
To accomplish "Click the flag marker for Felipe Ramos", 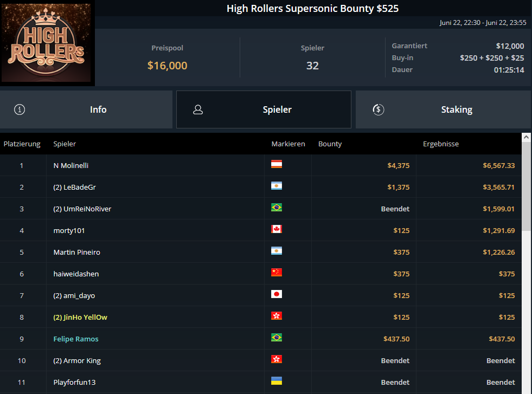I will (x=277, y=338).
